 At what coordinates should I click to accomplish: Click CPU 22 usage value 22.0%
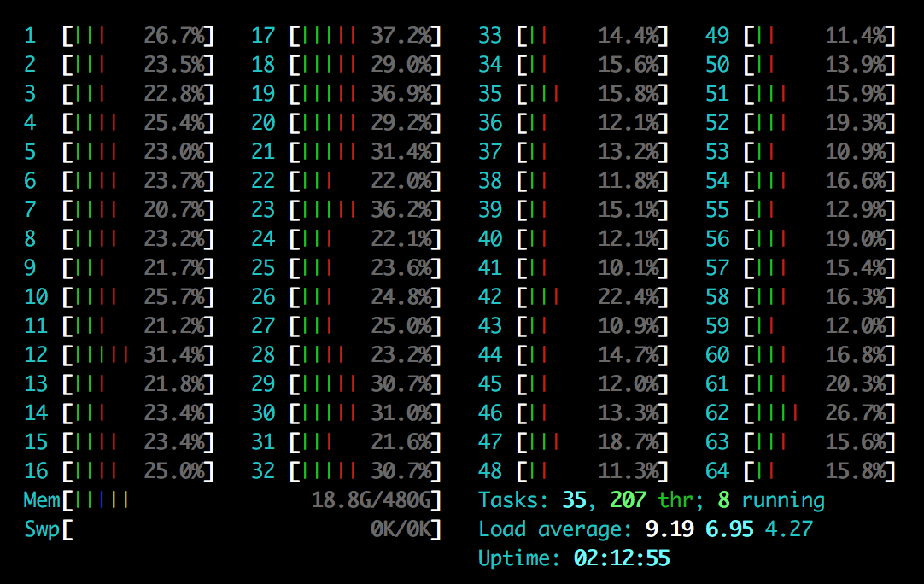pyautogui.click(x=401, y=181)
